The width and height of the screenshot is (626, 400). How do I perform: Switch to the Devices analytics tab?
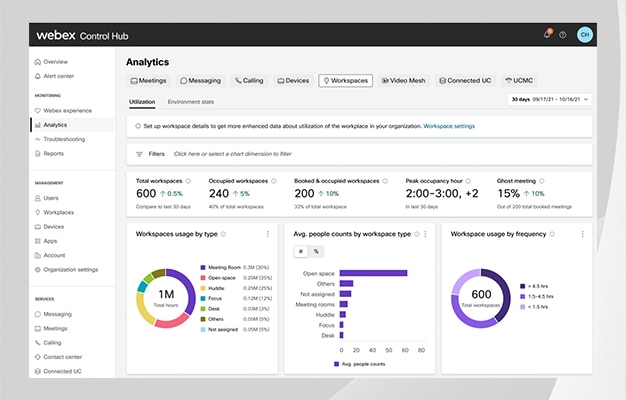tap(293, 81)
